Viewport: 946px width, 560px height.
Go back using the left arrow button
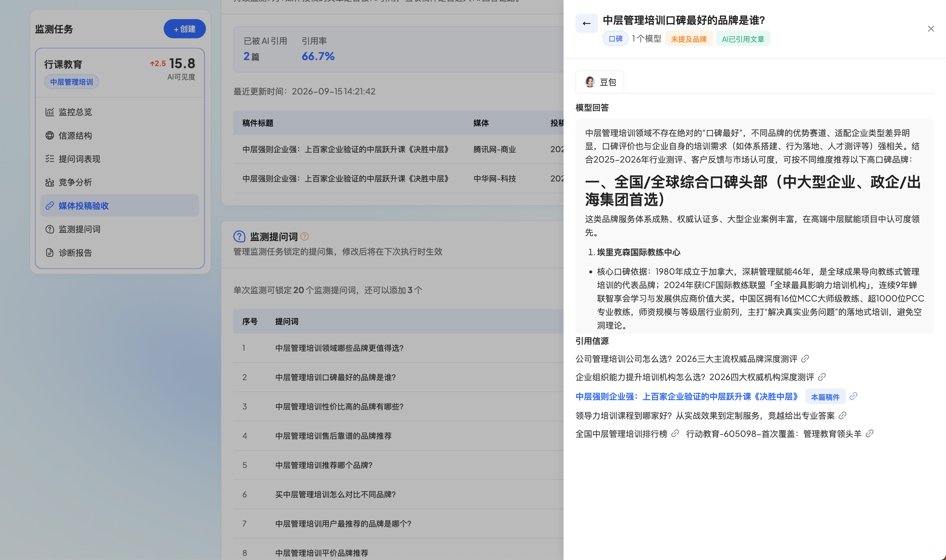586,23
